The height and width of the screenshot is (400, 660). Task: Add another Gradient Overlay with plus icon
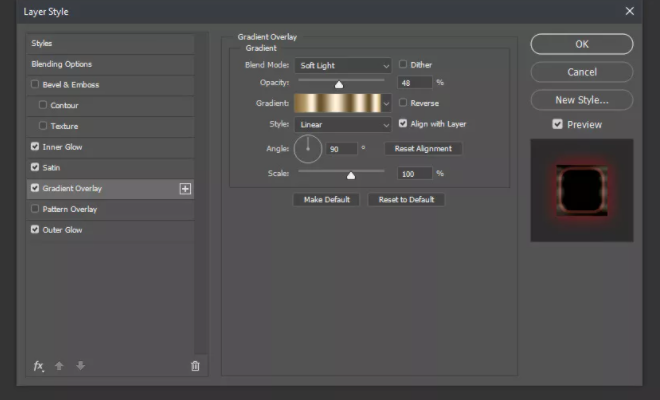(185, 189)
